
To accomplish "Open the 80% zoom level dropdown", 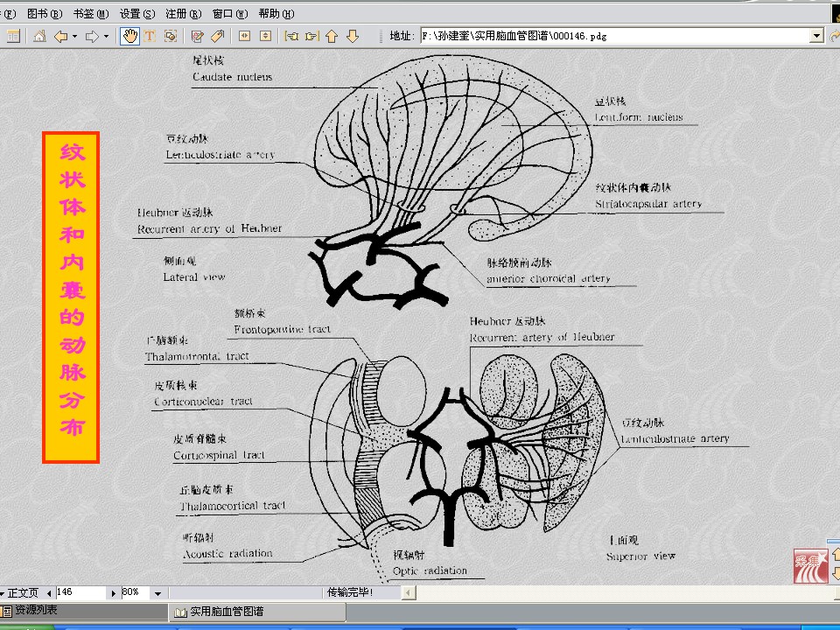I will [x=157, y=593].
